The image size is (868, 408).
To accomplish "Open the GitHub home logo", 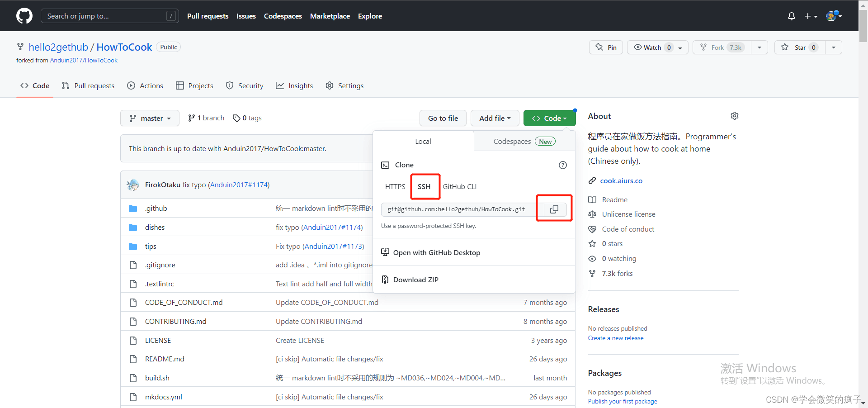I will (24, 16).
